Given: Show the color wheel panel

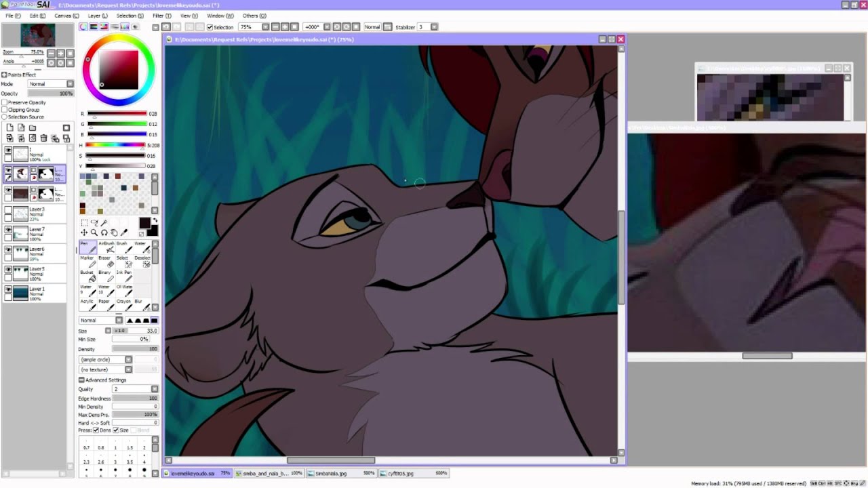Looking at the screenshot, I should coord(83,27).
